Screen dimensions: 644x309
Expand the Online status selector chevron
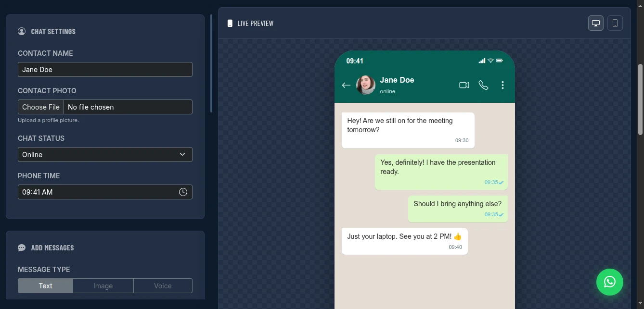pyautogui.click(x=182, y=154)
